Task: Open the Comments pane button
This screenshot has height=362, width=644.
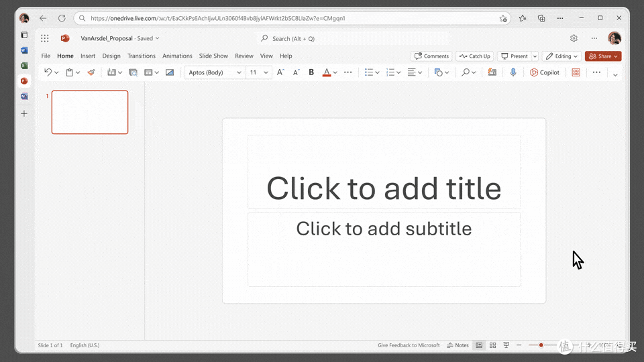Action: 431,56
